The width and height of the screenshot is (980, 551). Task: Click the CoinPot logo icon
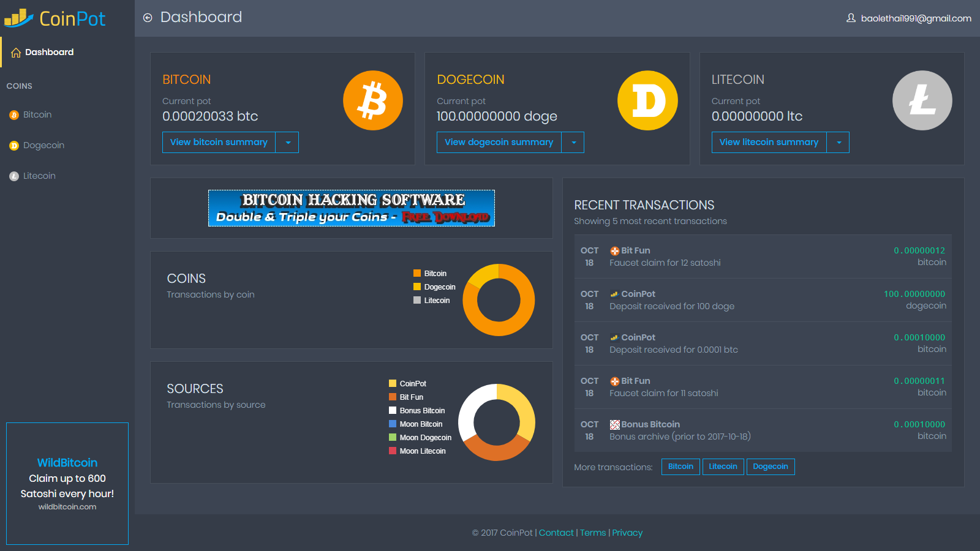18,18
